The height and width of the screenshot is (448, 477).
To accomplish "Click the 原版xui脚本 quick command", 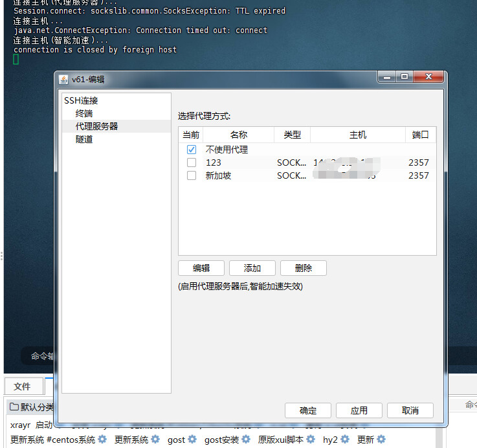I will click(x=280, y=440).
